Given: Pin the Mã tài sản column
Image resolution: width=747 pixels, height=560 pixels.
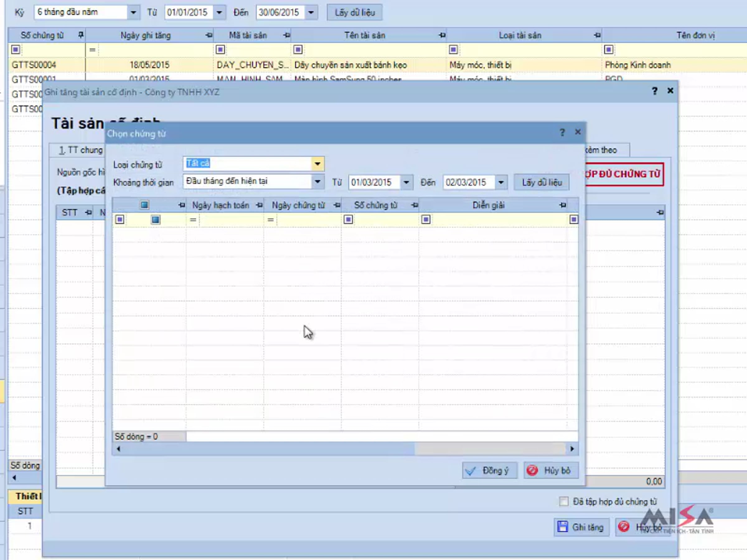Looking at the screenshot, I should click(x=287, y=35).
